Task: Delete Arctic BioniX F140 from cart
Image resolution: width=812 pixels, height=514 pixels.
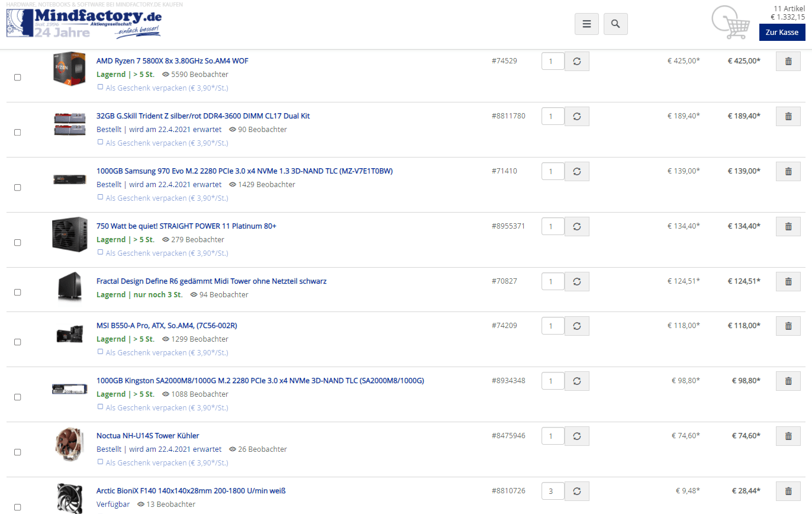Action: pos(788,491)
